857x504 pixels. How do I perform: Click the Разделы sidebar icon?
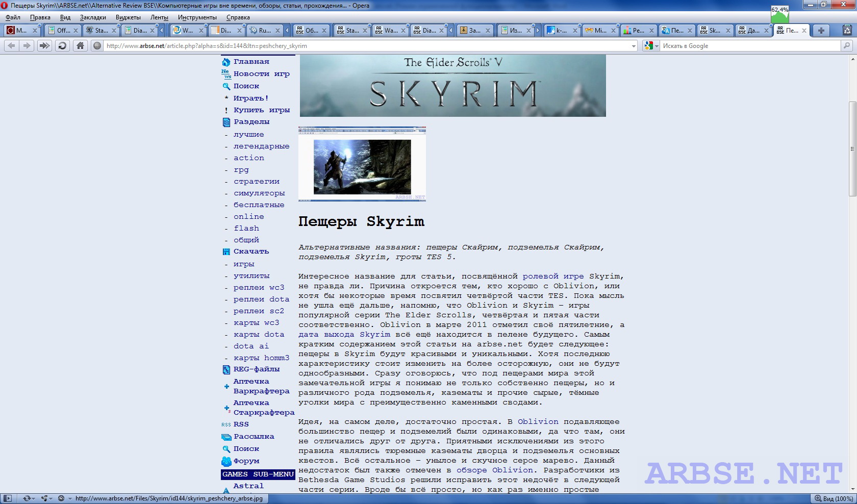pyautogui.click(x=226, y=122)
